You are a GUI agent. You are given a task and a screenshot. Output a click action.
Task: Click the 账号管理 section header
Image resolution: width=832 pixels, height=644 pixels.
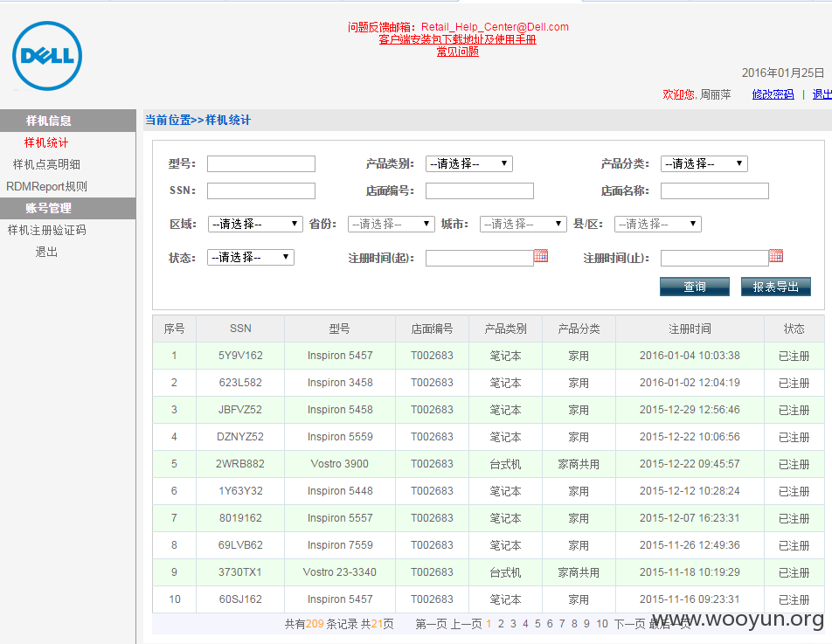[68, 208]
